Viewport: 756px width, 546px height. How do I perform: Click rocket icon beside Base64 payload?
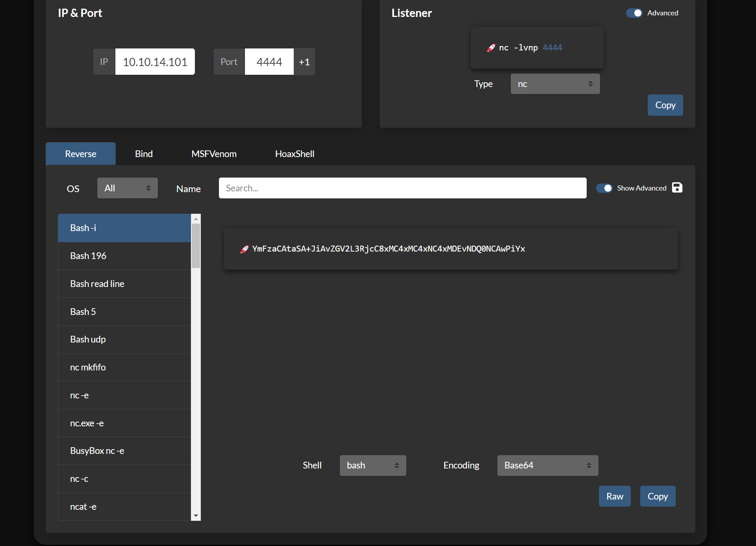click(x=245, y=249)
